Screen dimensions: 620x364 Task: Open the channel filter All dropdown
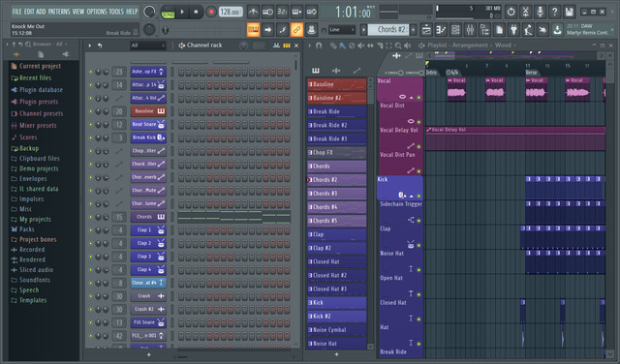click(x=147, y=45)
